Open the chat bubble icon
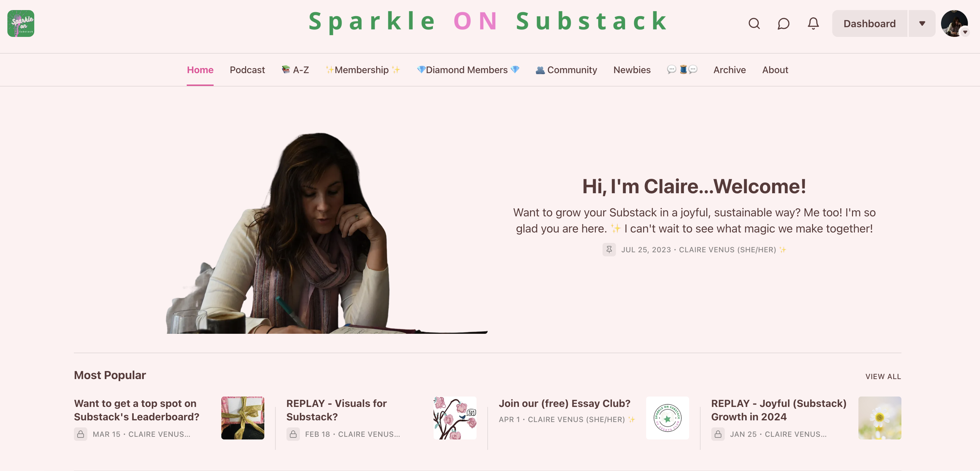This screenshot has width=980, height=471. (783, 23)
